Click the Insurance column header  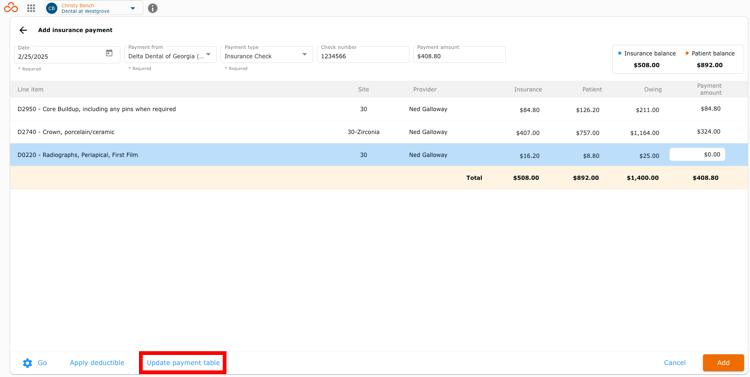[528, 89]
